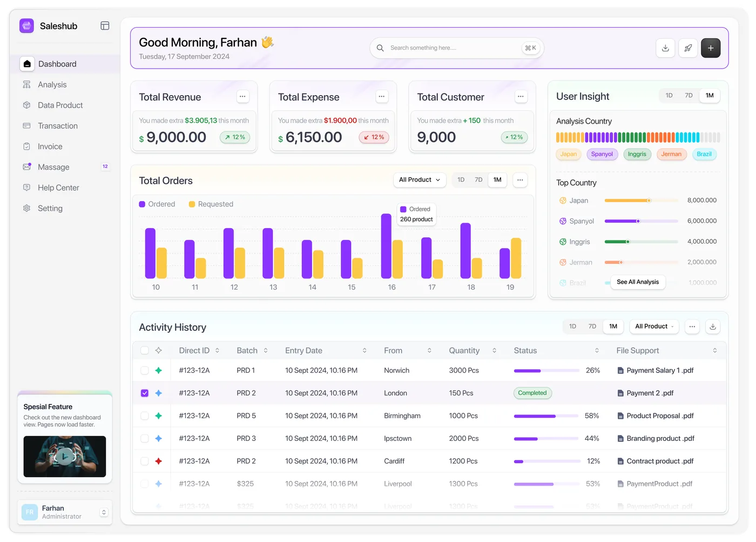
Task: Open Total Customer card options menu
Action: [521, 97]
